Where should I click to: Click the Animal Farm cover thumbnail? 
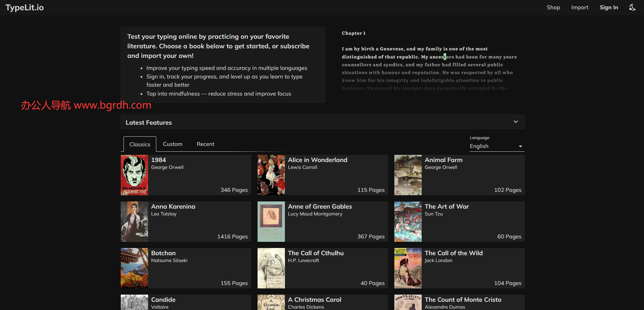click(408, 175)
